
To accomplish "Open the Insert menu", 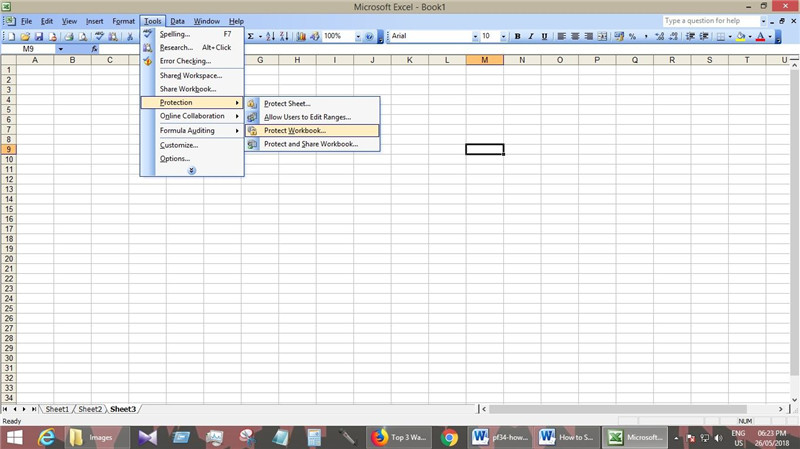I will coord(94,21).
